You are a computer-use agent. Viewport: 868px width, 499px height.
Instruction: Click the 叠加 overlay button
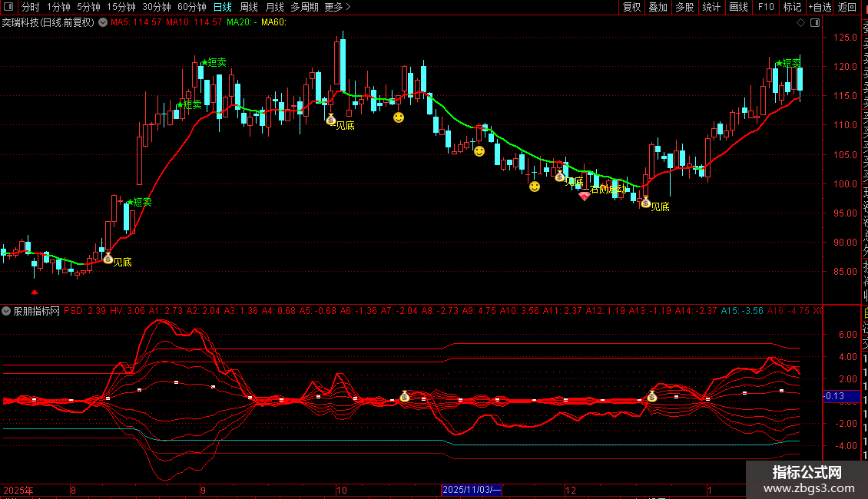tap(658, 7)
